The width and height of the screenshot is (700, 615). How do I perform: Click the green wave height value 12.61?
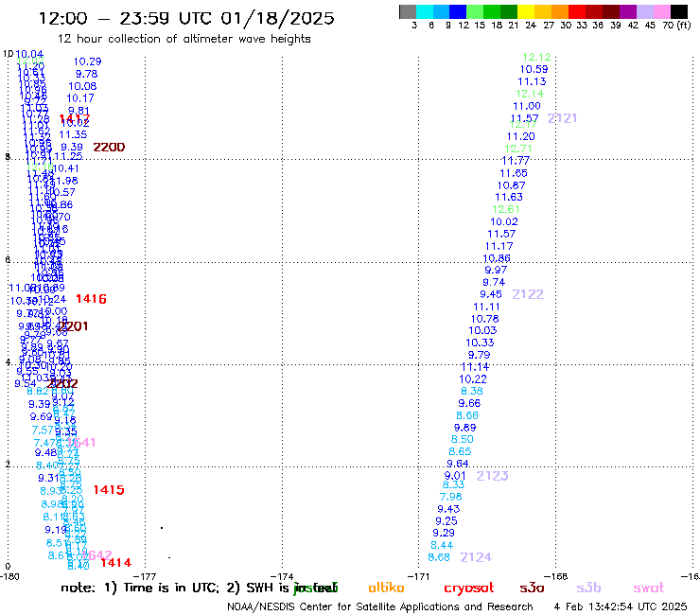point(506,209)
